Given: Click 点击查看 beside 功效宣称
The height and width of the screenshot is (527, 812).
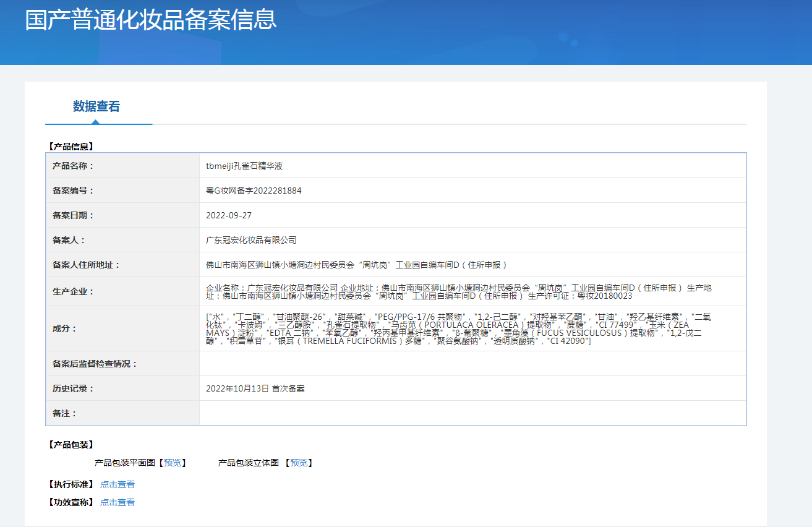Looking at the screenshot, I should coord(118,502).
